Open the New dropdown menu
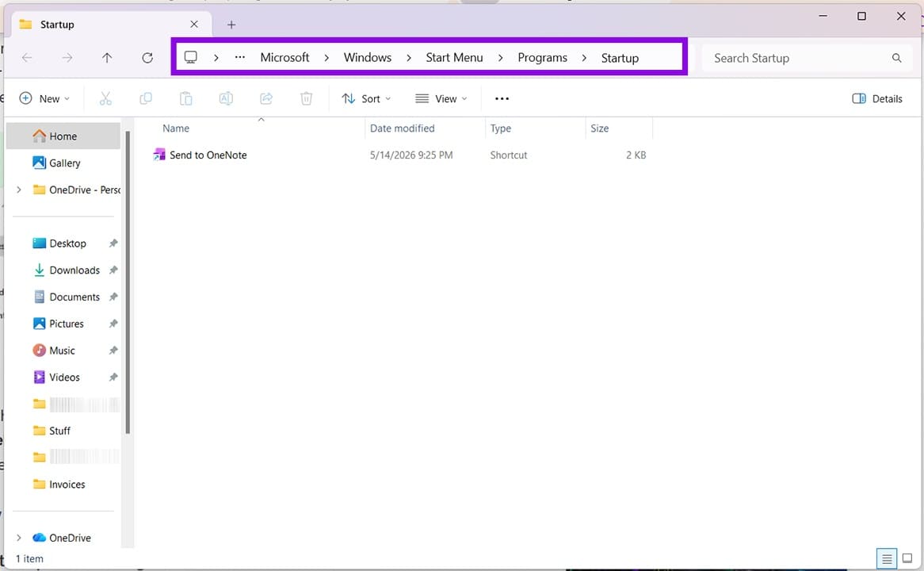Screen dimensions: 924x571 [x=45, y=98]
